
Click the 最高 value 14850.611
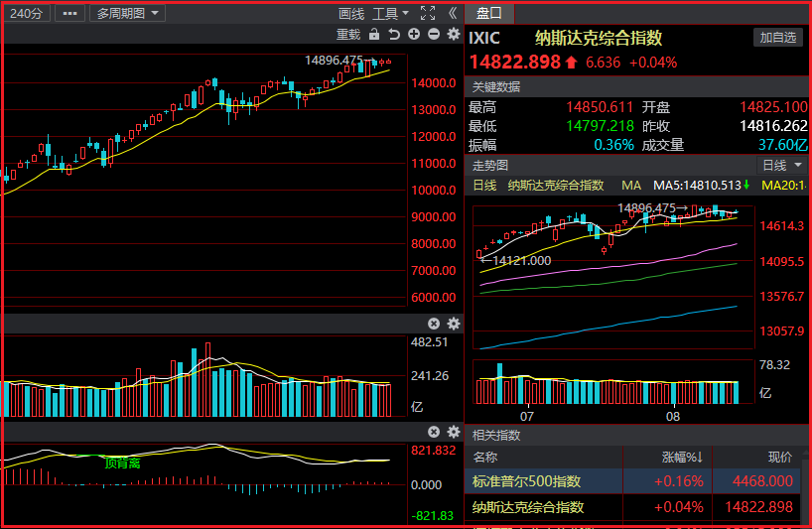[x=600, y=107]
